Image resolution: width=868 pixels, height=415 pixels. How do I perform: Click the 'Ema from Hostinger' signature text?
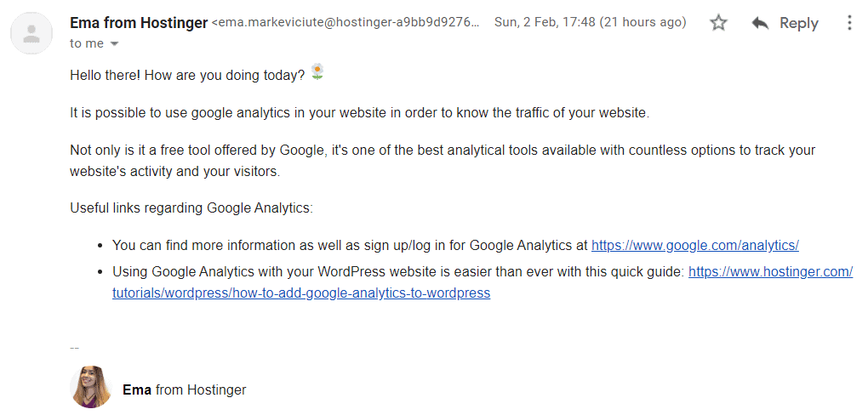(185, 389)
